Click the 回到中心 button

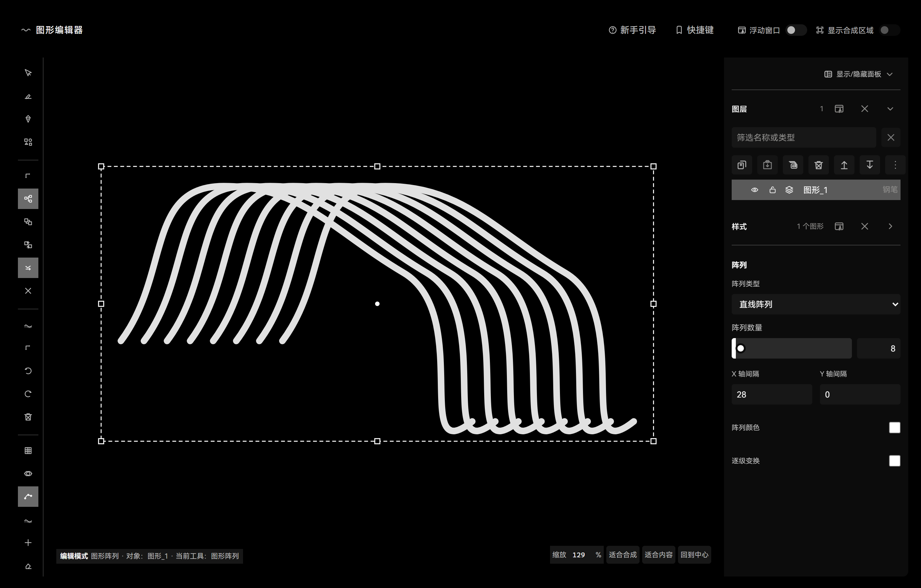click(x=694, y=555)
